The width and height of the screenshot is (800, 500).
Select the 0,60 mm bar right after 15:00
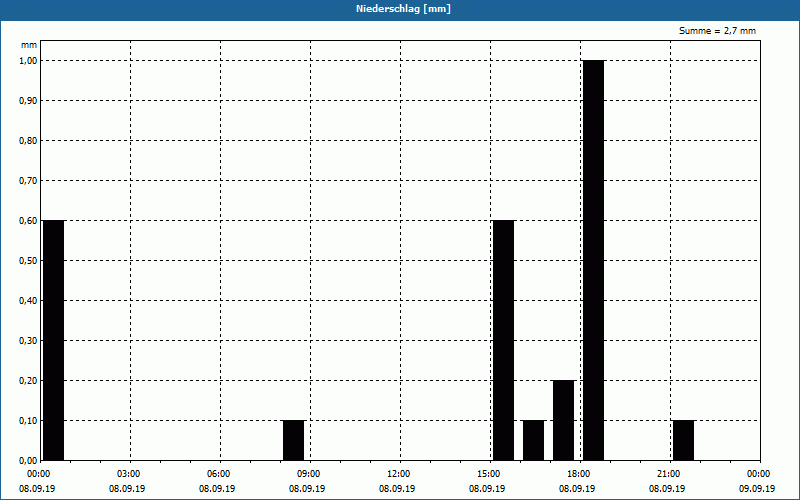click(x=504, y=340)
